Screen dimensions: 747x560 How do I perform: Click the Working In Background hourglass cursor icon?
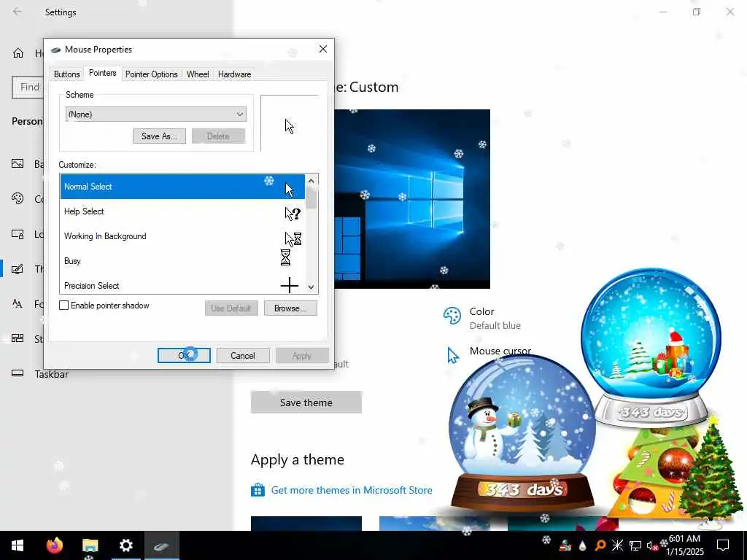coord(293,238)
